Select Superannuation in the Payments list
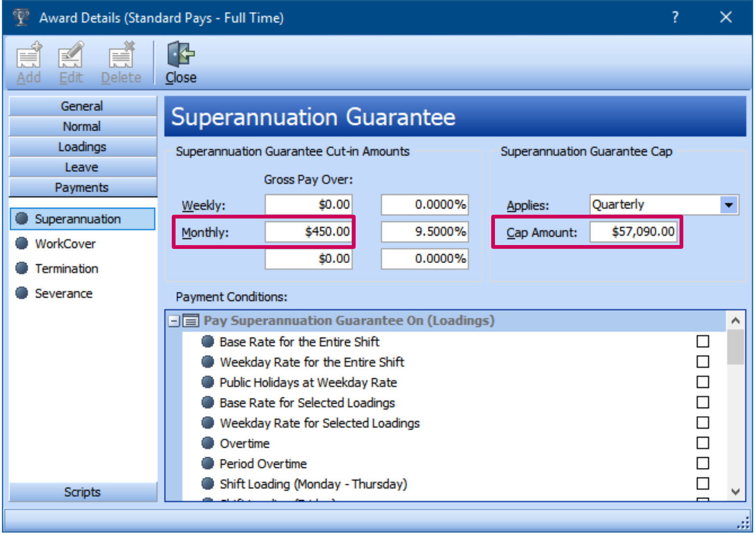Image resolution: width=756 pixels, height=534 pixels. tap(82, 219)
